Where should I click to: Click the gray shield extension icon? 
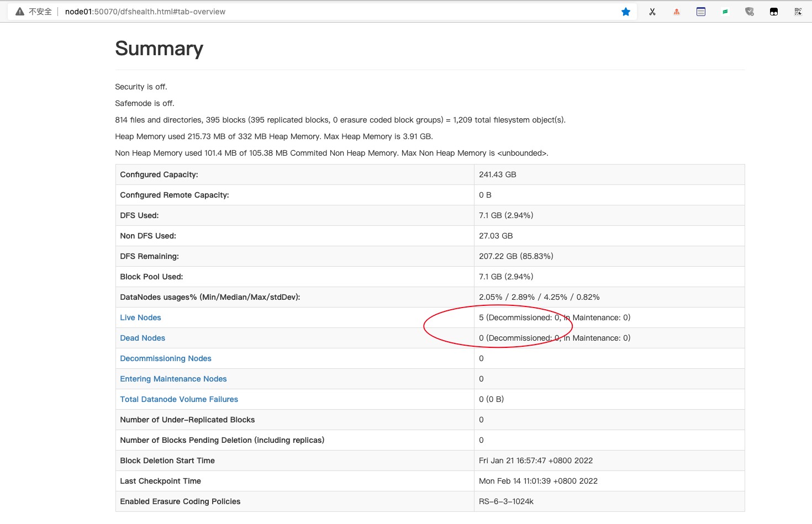[x=750, y=12]
